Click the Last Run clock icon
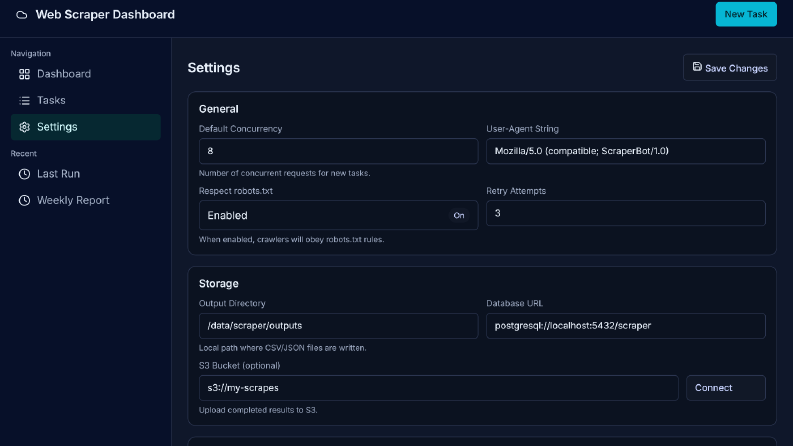 point(24,174)
